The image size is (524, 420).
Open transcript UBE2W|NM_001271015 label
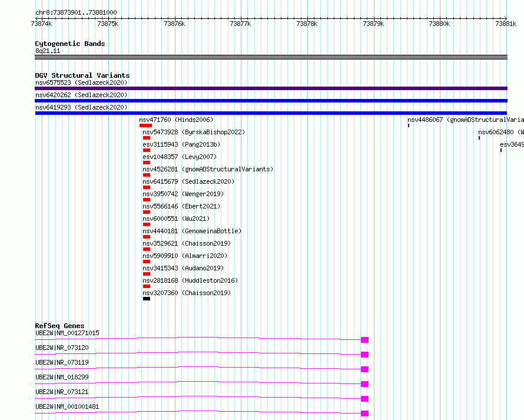point(67,333)
